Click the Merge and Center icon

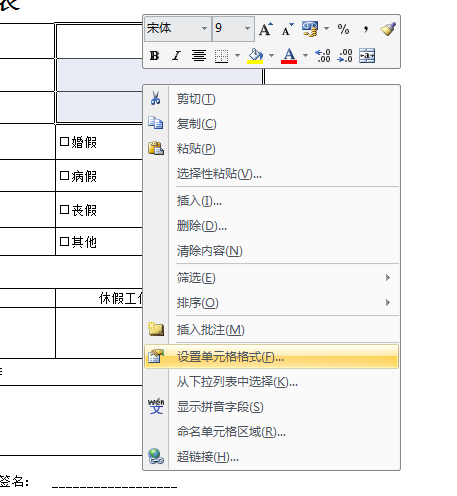[367, 56]
